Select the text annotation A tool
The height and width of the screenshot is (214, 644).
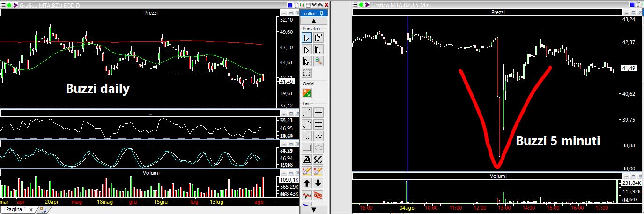coord(307,160)
